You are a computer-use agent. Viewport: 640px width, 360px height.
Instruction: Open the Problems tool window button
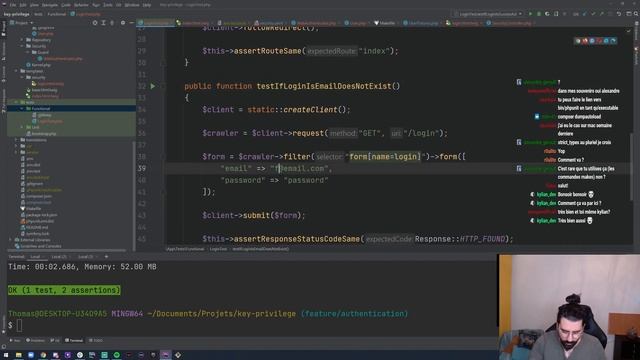click(x=35, y=340)
